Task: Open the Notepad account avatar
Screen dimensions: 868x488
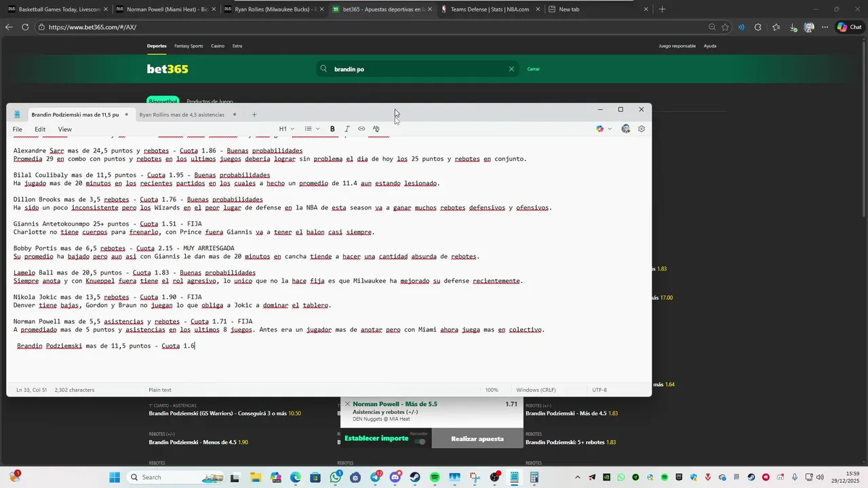Action: (626, 129)
